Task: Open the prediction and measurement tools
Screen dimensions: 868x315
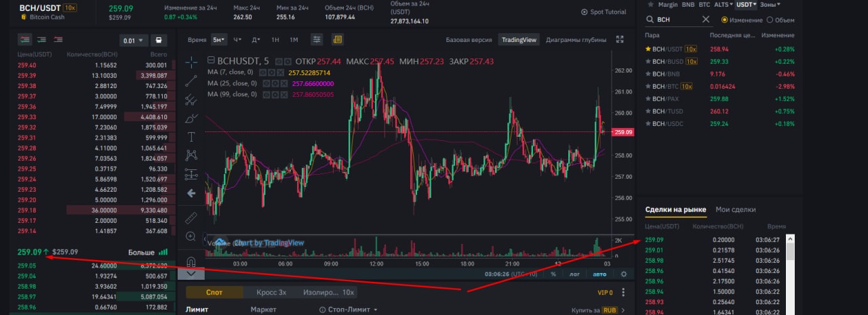Action: tap(191, 174)
